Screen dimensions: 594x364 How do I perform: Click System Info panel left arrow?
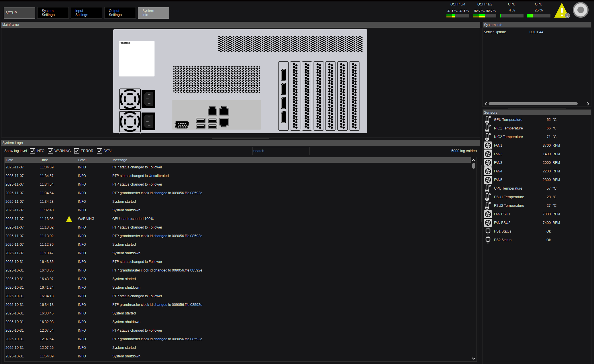pos(486,104)
